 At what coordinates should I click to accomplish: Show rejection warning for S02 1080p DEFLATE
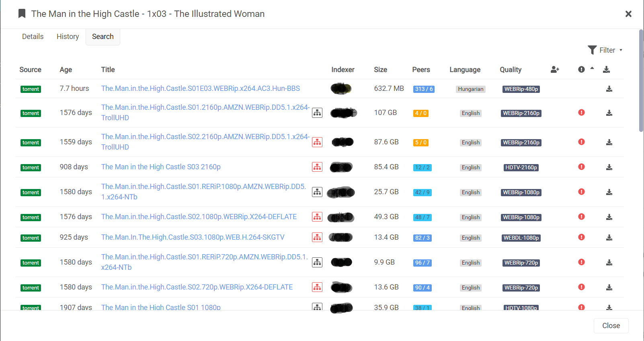pos(581,217)
